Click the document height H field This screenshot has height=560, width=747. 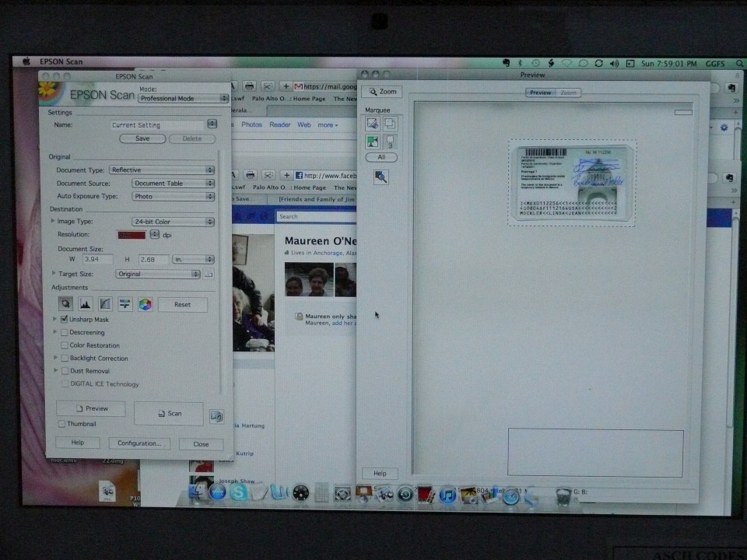pyautogui.click(x=153, y=259)
